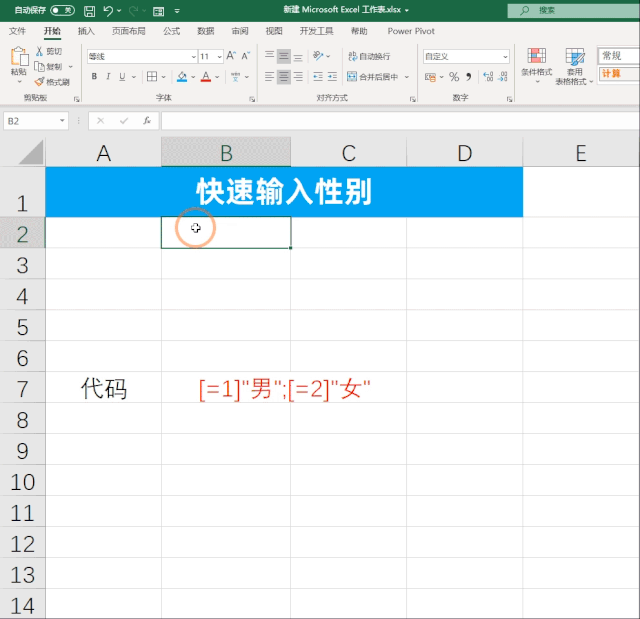640x619 pixels.
Task: Align text right
Action: [x=298, y=76]
